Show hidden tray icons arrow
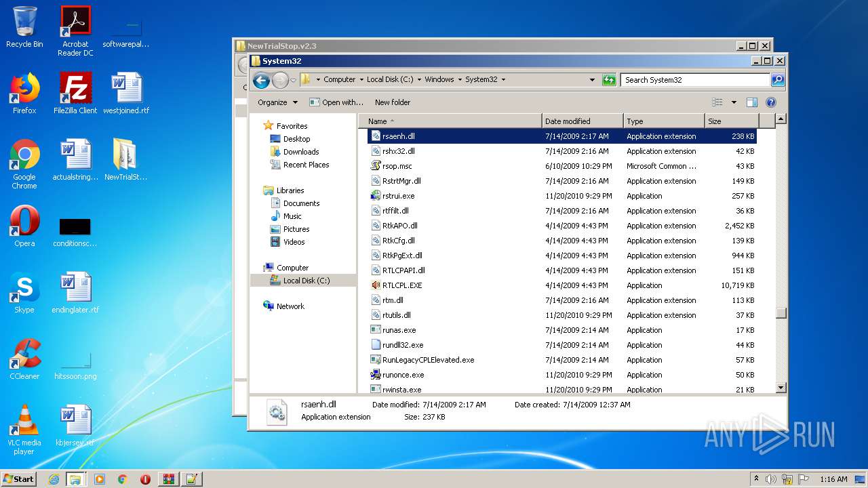868x488 pixels. click(757, 479)
